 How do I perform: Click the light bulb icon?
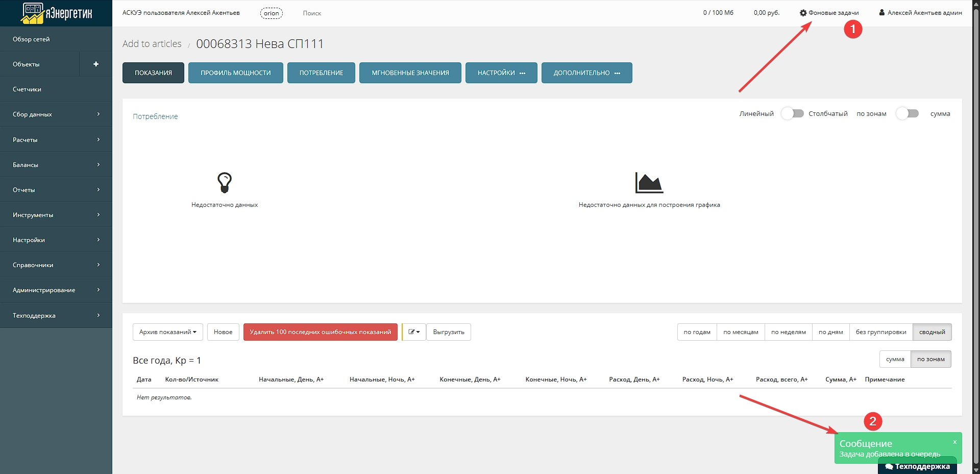(225, 182)
